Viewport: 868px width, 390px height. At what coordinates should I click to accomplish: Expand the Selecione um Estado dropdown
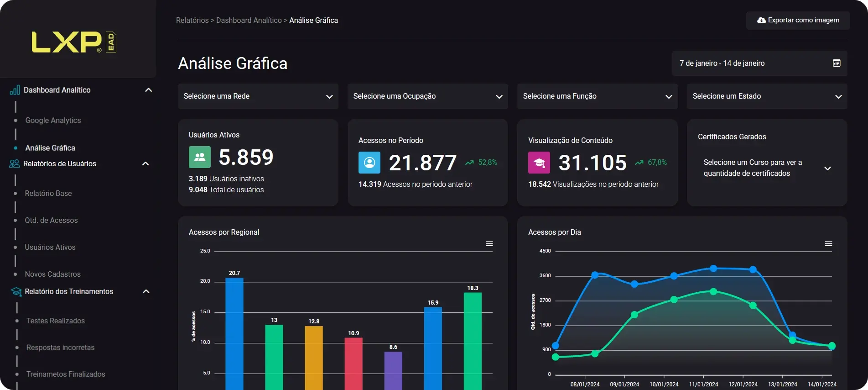pyautogui.click(x=767, y=96)
